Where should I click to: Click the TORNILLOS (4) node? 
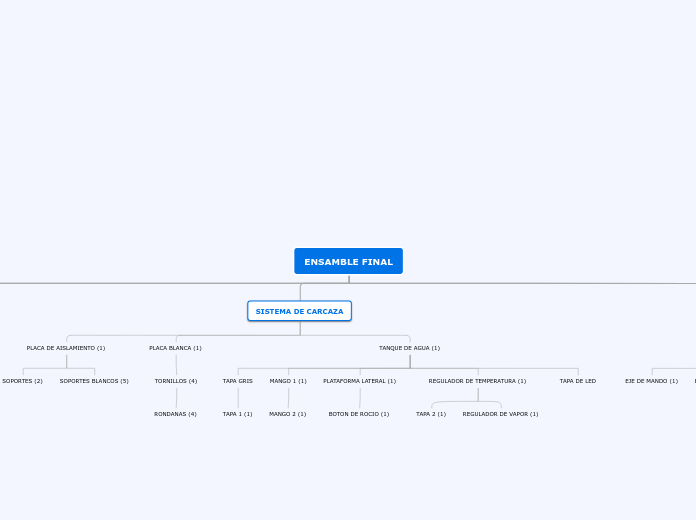coord(176,381)
